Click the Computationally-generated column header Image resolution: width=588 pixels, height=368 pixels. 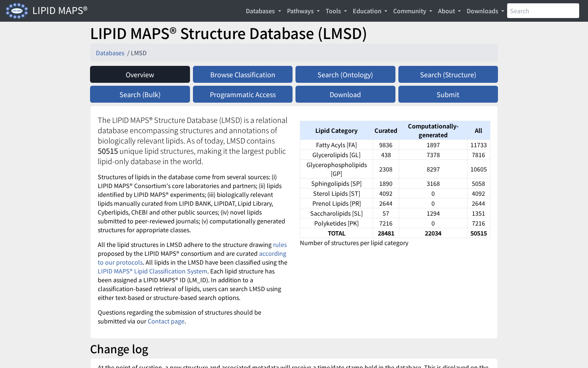click(x=433, y=131)
